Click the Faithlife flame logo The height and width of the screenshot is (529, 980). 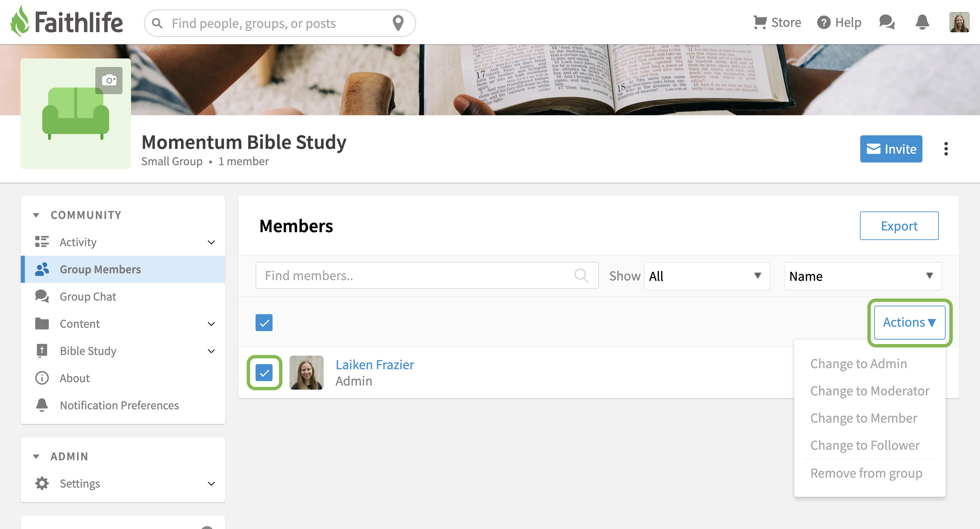(x=20, y=22)
